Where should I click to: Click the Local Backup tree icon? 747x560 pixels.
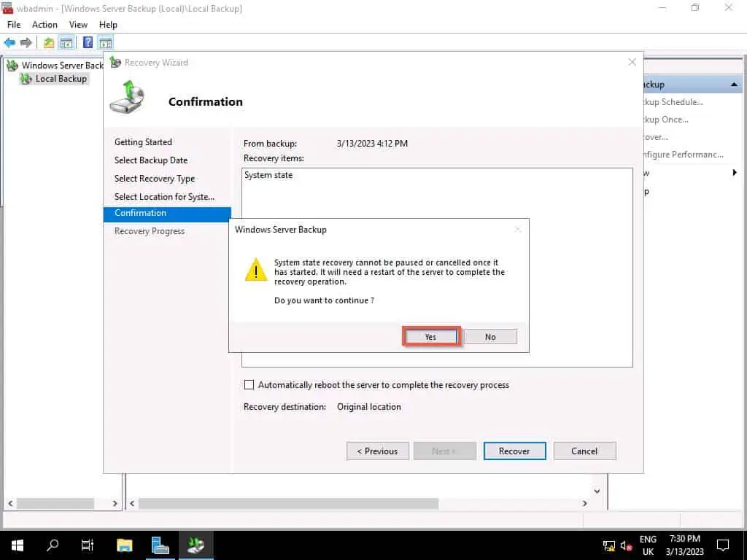(26, 79)
